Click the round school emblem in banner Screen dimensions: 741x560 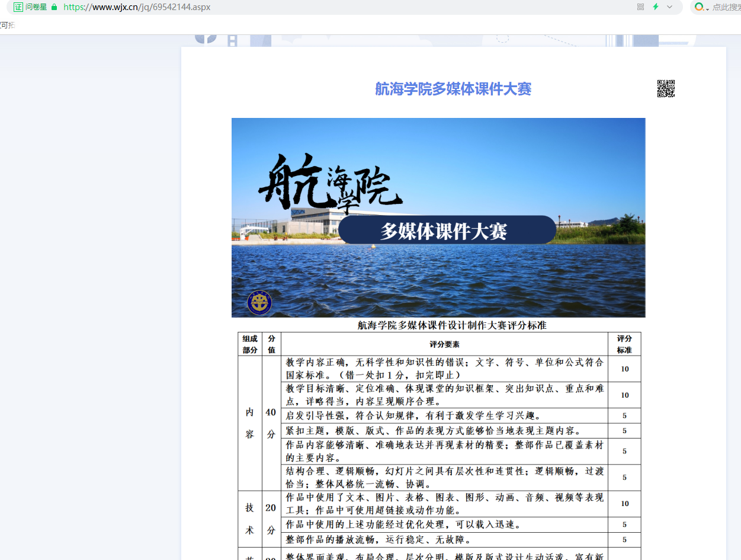click(x=259, y=303)
